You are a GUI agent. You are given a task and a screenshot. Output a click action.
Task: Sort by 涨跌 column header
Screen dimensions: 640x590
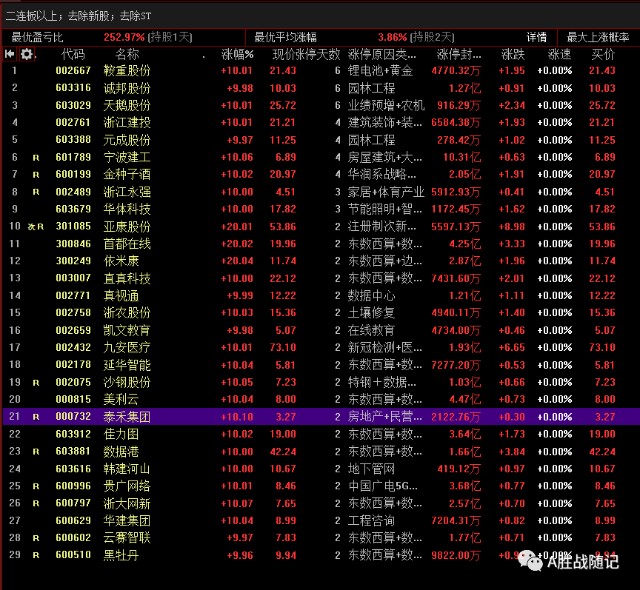pyautogui.click(x=513, y=54)
